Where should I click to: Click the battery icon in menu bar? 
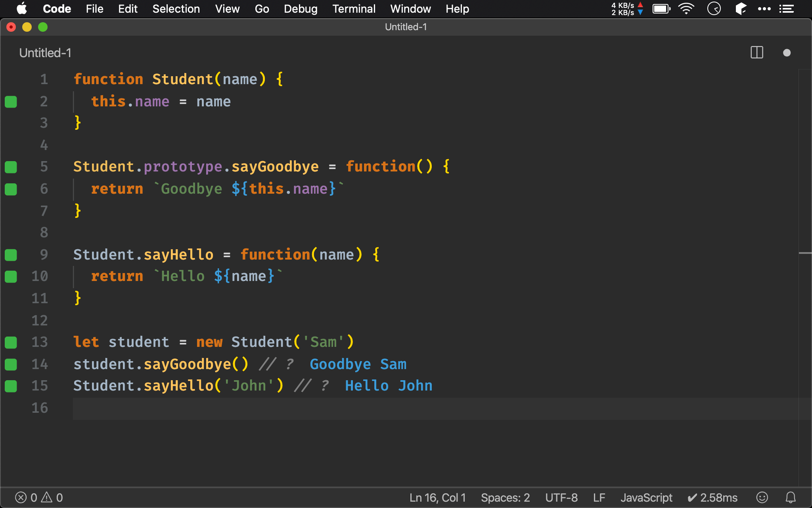click(x=661, y=9)
